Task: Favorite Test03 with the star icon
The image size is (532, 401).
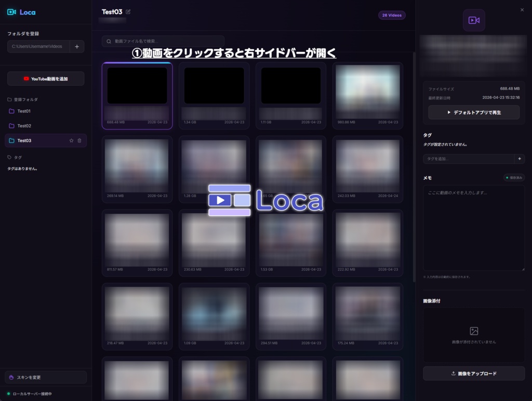Action: [71, 140]
